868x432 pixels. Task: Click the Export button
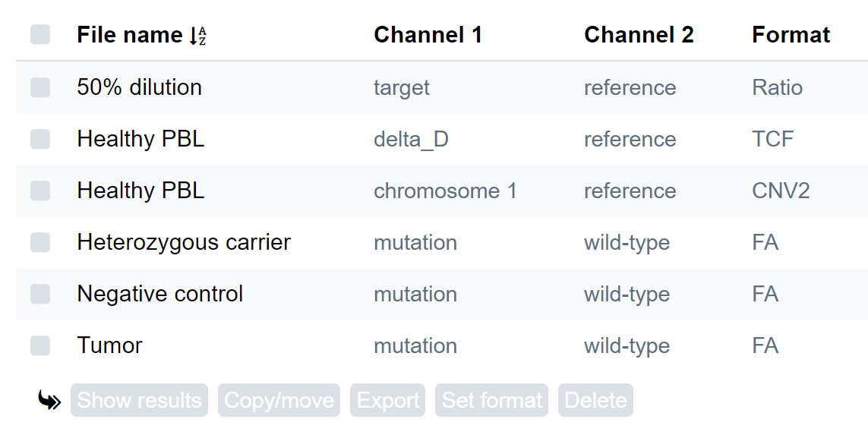[387, 400]
